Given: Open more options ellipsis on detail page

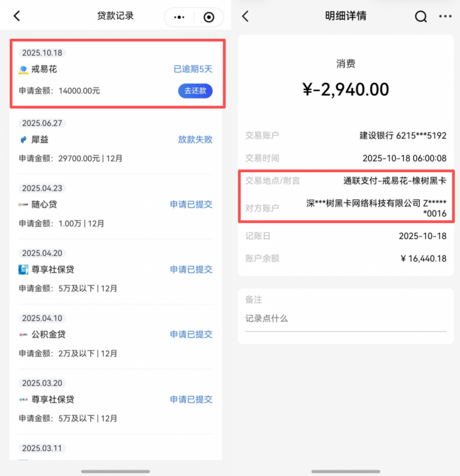Looking at the screenshot, I should click(445, 16).
